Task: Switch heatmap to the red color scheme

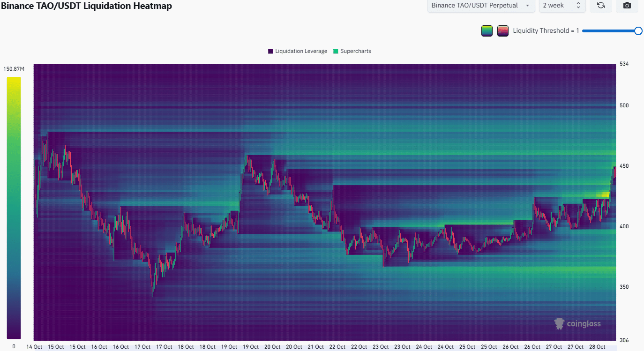Action: point(502,30)
